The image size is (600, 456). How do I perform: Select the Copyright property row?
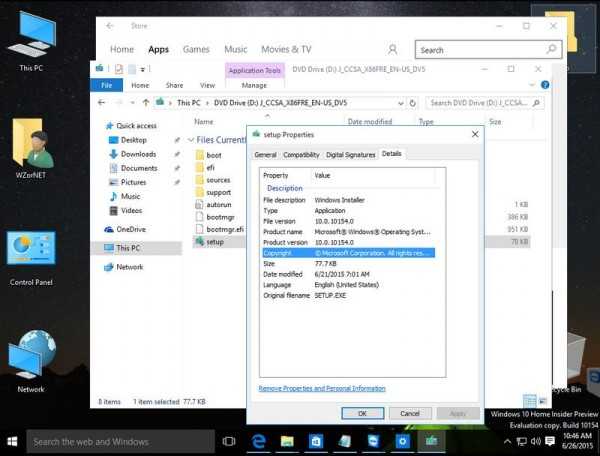point(349,253)
